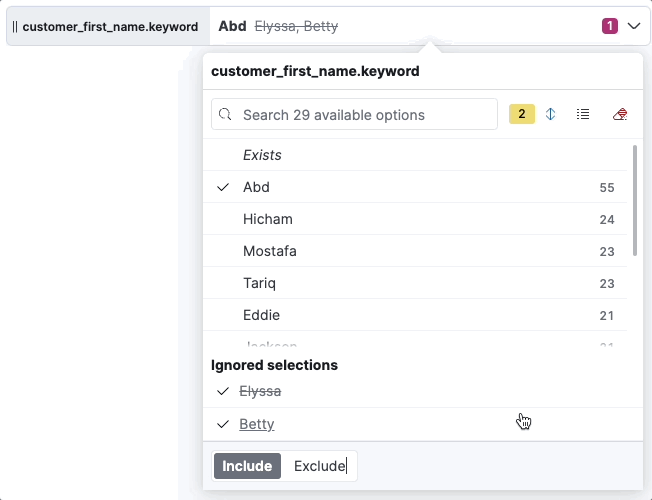The image size is (652, 500).
Task: Deselect the Abd option
Action: click(256, 187)
